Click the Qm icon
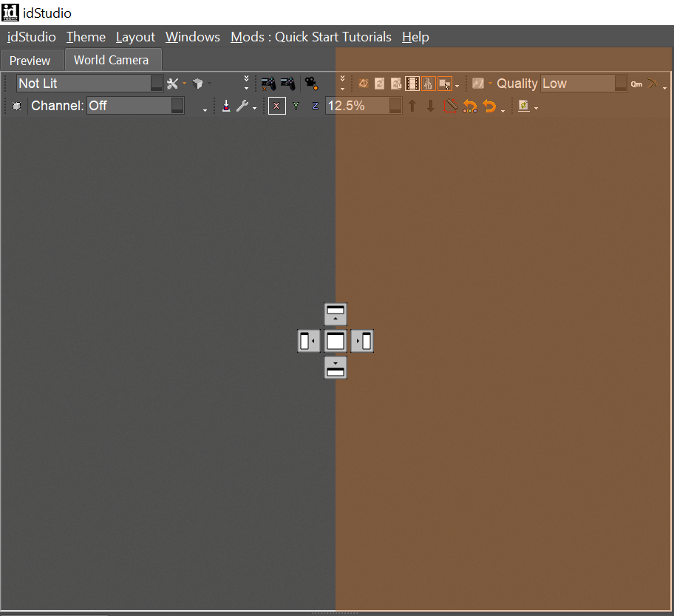 tap(636, 84)
